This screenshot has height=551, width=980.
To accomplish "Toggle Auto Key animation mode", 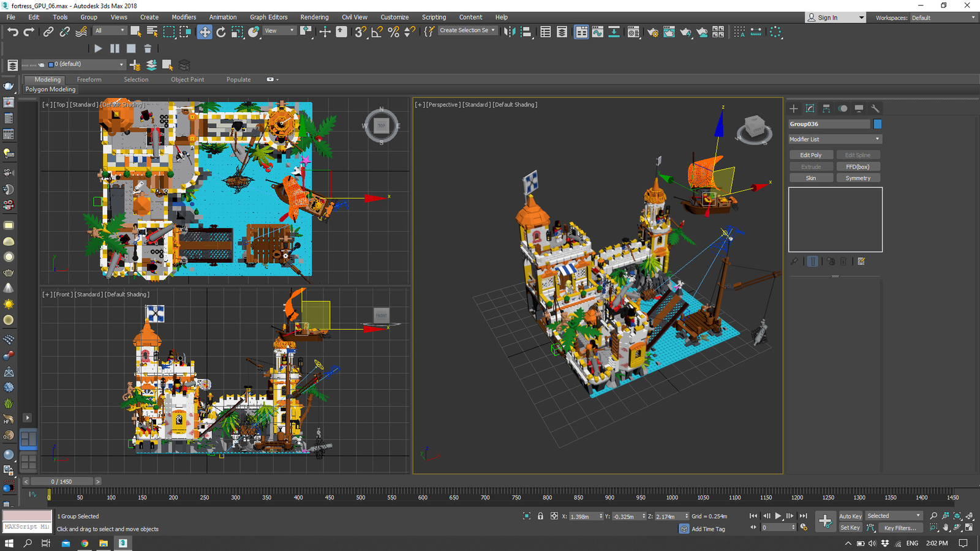I will point(850,516).
